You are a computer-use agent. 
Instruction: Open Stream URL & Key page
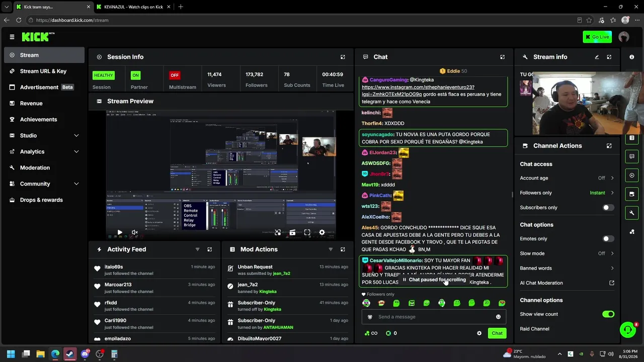44,71
